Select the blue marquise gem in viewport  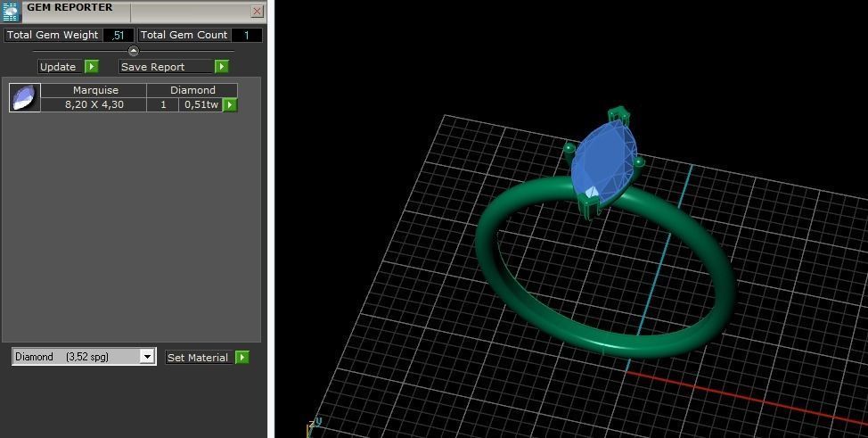pos(606,162)
